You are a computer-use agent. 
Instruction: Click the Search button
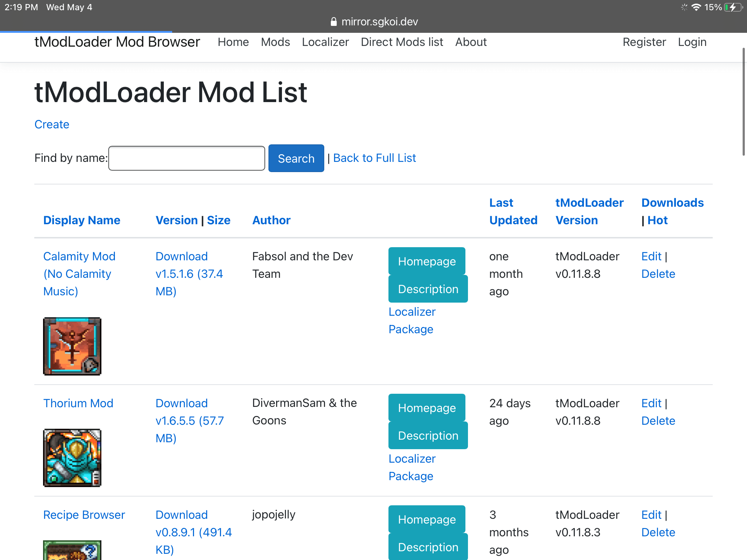[x=296, y=158]
